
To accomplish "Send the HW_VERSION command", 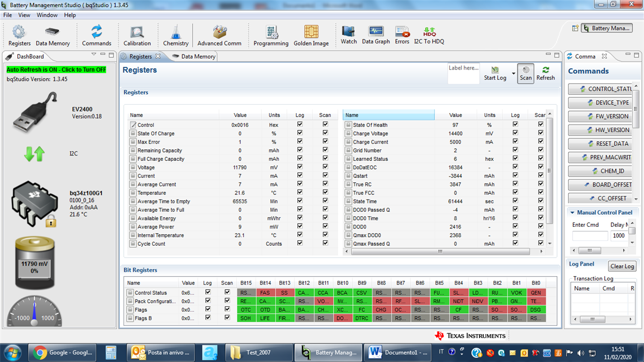I will (x=601, y=130).
